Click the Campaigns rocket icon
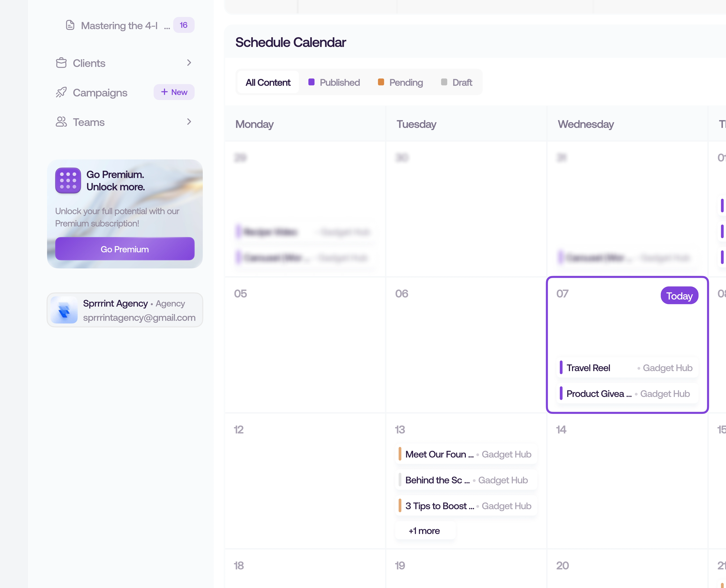Image resolution: width=726 pixels, height=588 pixels. pyautogui.click(x=61, y=93)
